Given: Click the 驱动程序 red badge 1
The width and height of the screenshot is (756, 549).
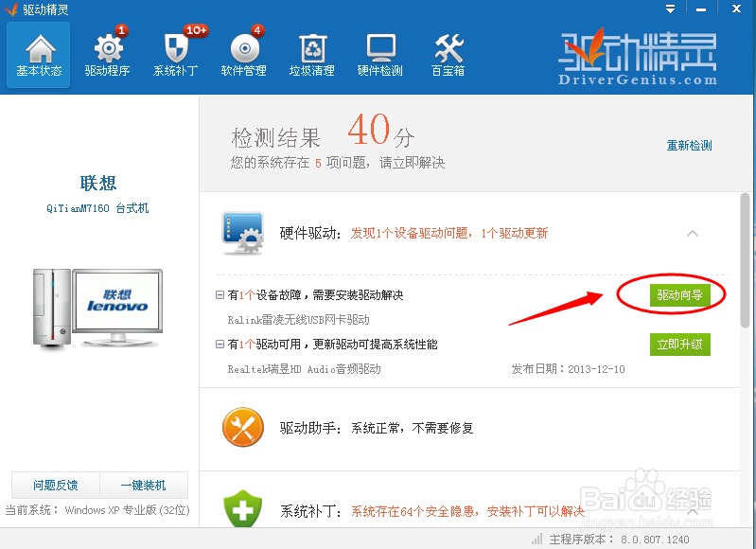Looking at the screenshot, I should (x=121, y=30).
